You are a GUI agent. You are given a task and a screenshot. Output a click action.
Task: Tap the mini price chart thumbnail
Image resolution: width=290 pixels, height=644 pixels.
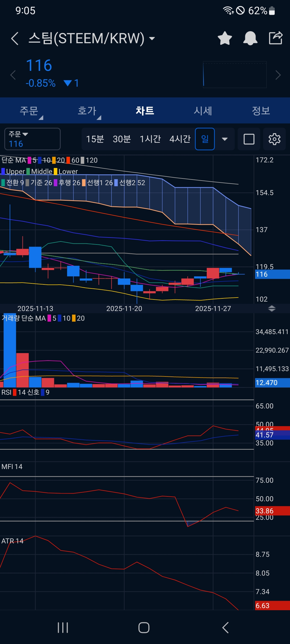click(x=235, y=75)
